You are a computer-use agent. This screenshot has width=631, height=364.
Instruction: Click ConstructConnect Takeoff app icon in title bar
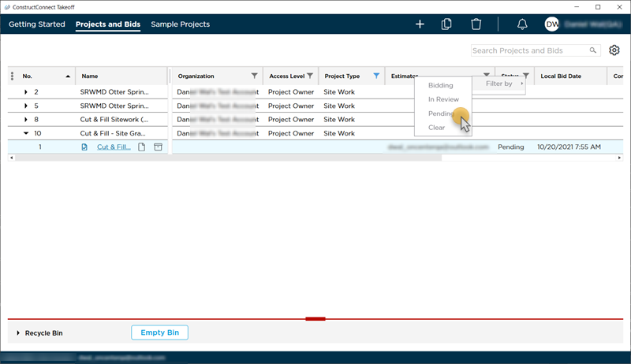[7, 7]
